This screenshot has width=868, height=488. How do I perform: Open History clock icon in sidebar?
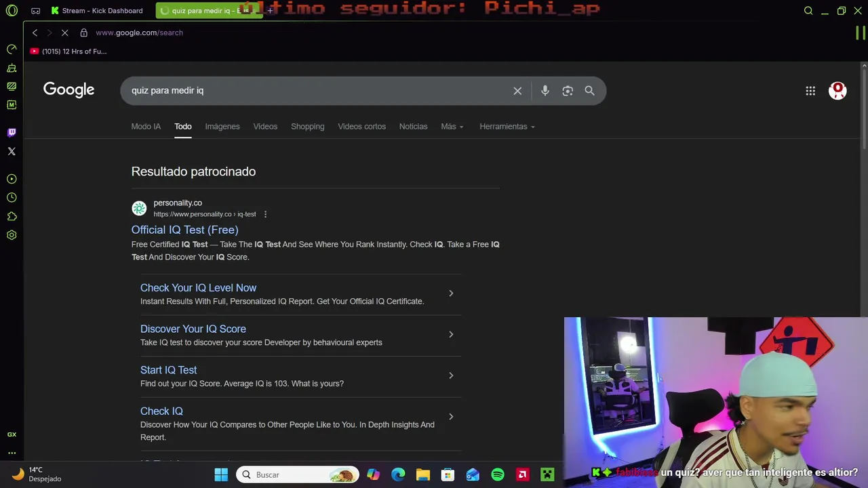tap(12, 197)
